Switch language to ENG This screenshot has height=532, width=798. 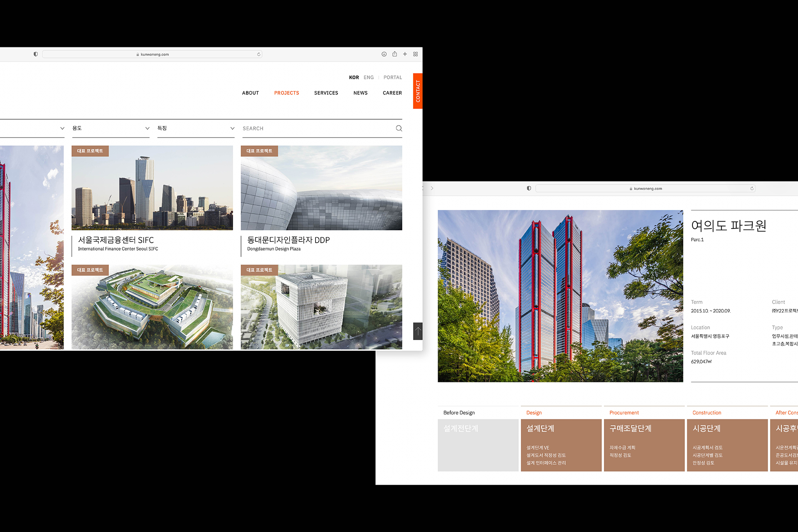(369, 77)
